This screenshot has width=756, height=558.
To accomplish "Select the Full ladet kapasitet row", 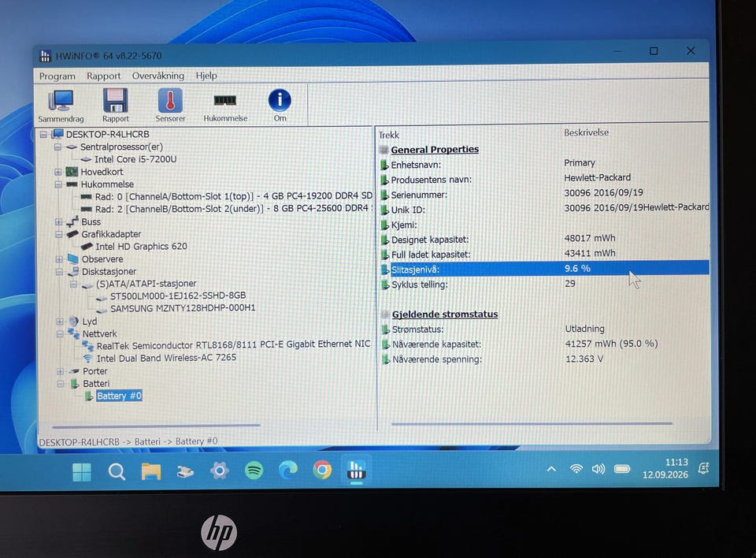I will pyautogui.click(x=544, y=254).
